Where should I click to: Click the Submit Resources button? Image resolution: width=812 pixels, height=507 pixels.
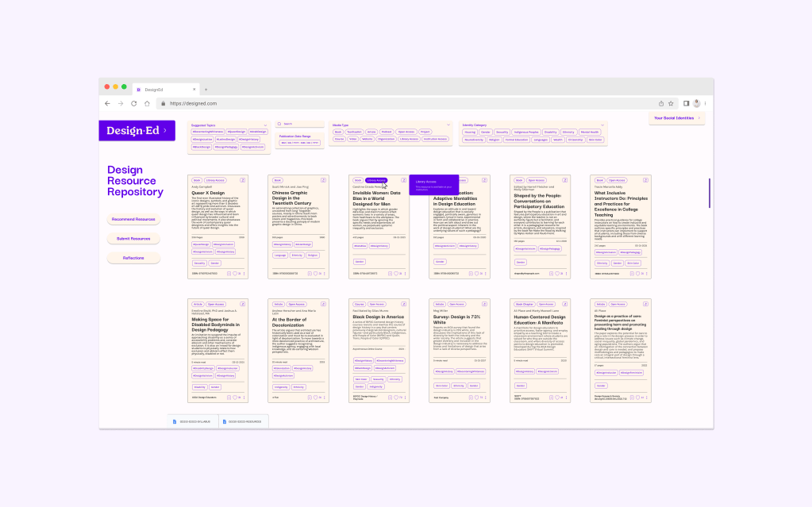[133, 238]
